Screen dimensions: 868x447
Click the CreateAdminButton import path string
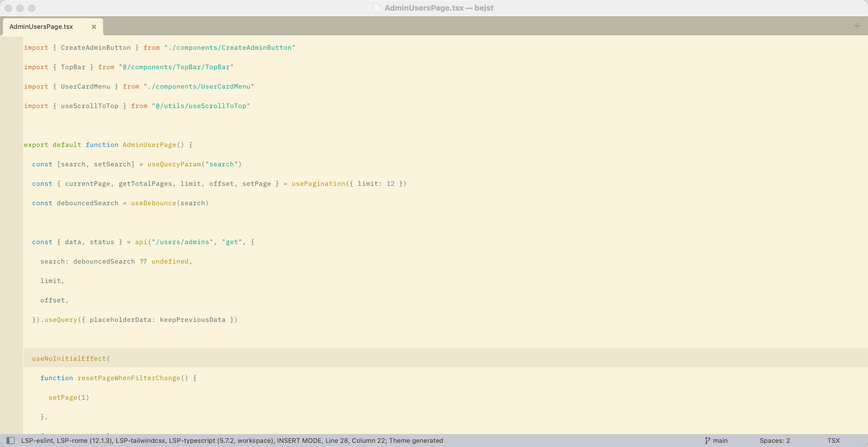click(x=229, y=47)
